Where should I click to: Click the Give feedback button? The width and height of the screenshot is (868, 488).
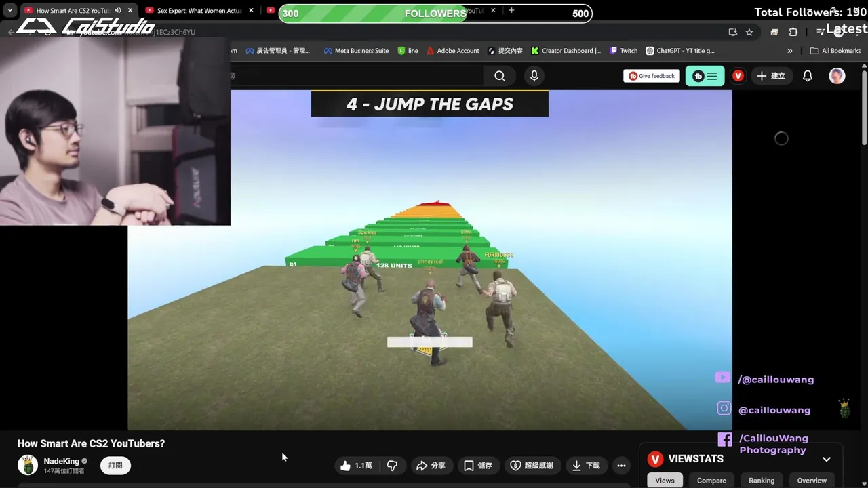point(652,76)
